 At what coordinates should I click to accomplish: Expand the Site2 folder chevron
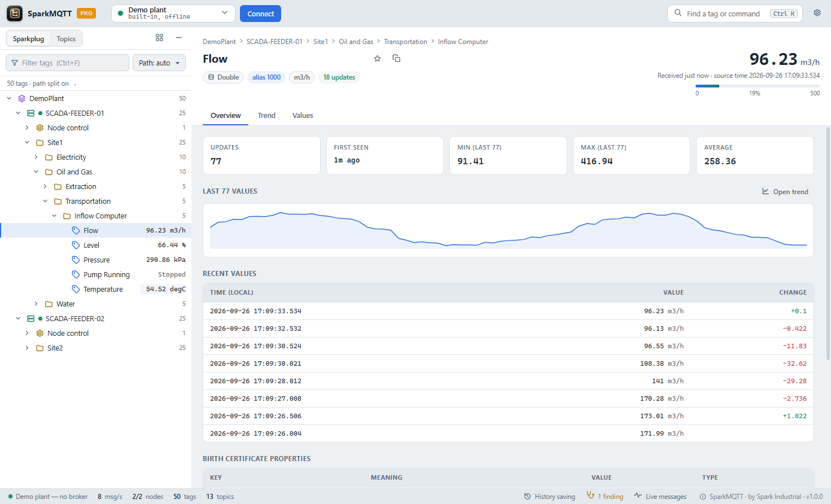click(27, 348)
